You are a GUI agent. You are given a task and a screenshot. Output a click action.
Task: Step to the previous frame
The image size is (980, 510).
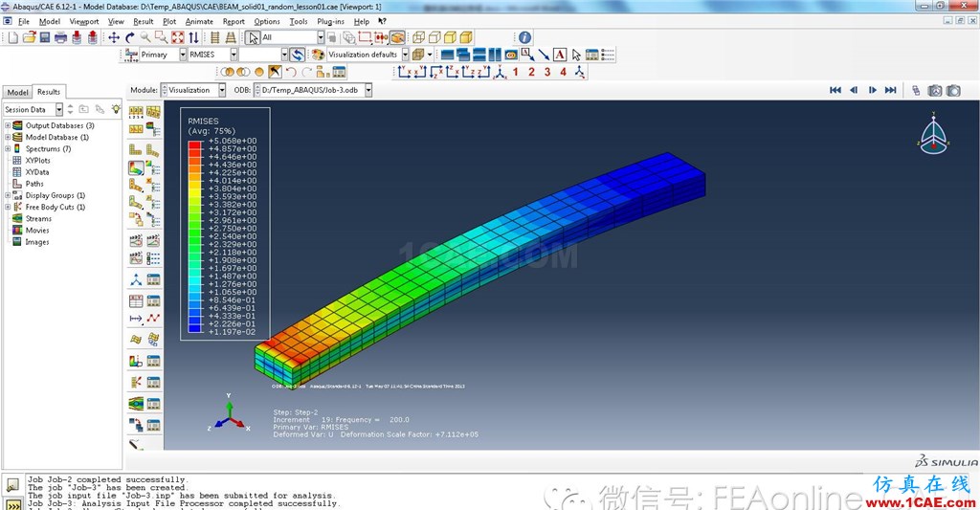(x=854, y=91)
